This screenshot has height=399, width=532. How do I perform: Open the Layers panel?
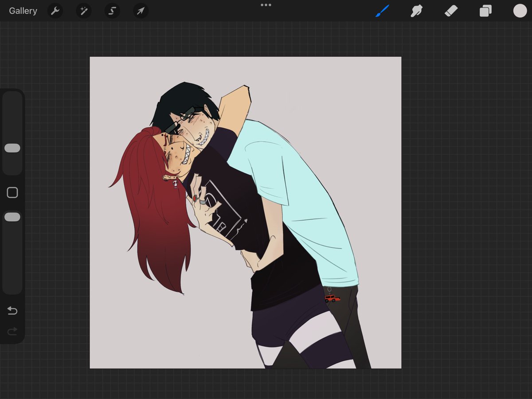point(485,11)
